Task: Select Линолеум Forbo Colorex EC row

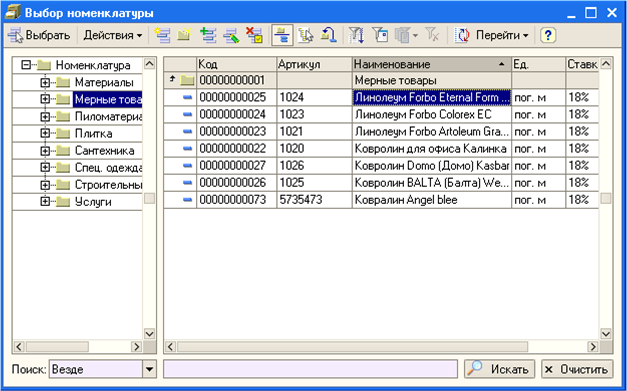Action: coord(381,114)
